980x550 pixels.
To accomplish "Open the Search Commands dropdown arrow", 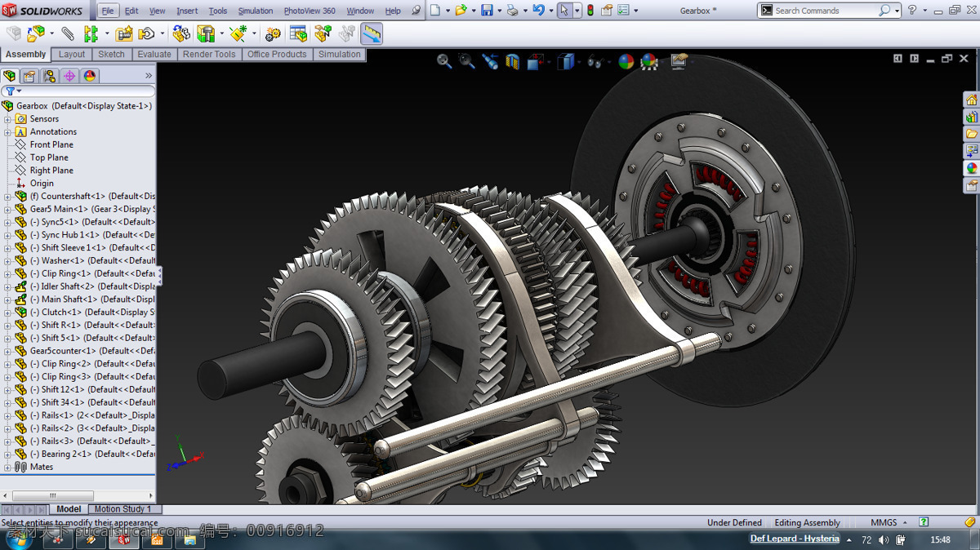I will [x=897, y=11].
